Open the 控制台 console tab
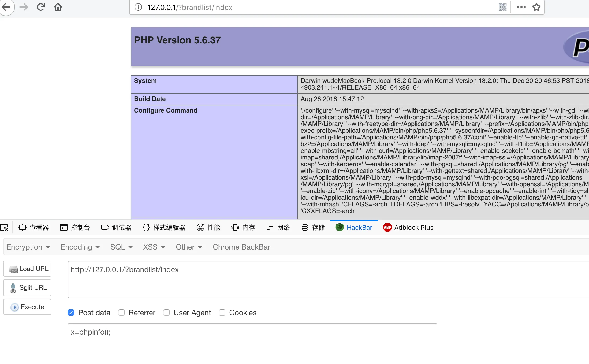Viewport: 589px width, 364px height. [x=75, y=228]
